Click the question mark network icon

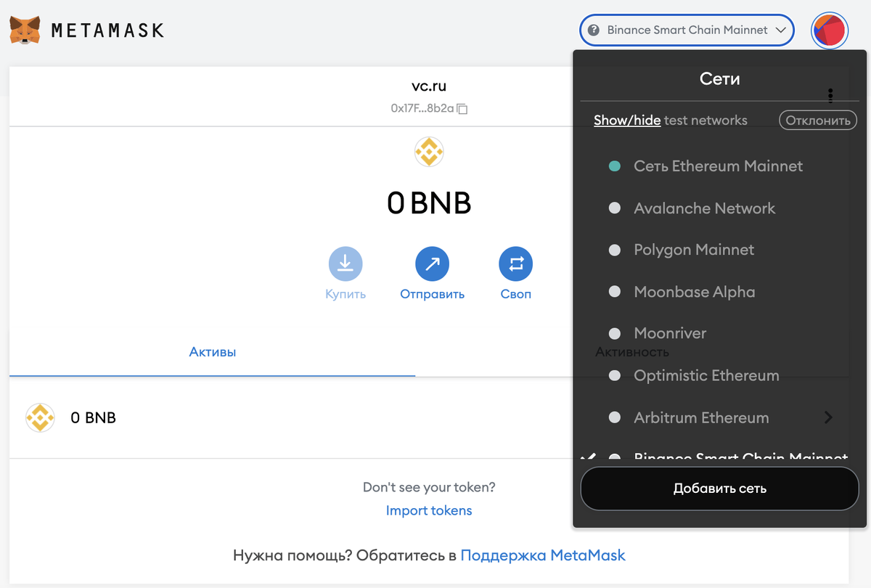(x=594, y=30)
